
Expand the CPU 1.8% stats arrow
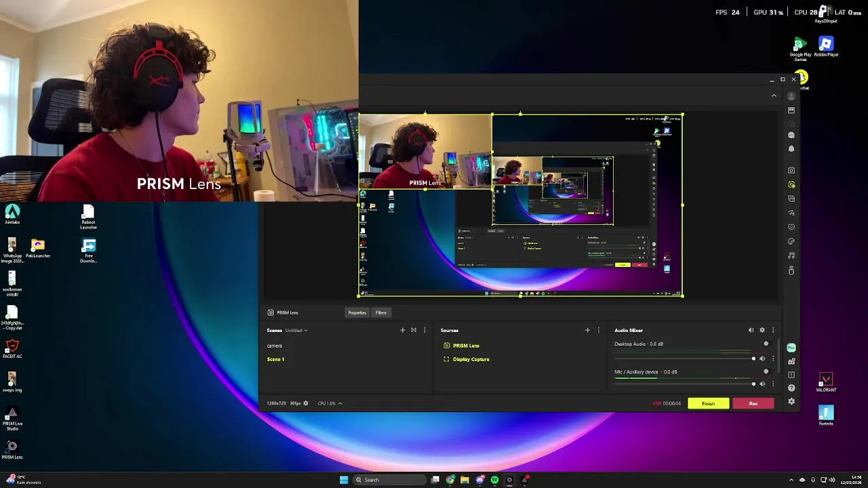(x=340, y=403)
